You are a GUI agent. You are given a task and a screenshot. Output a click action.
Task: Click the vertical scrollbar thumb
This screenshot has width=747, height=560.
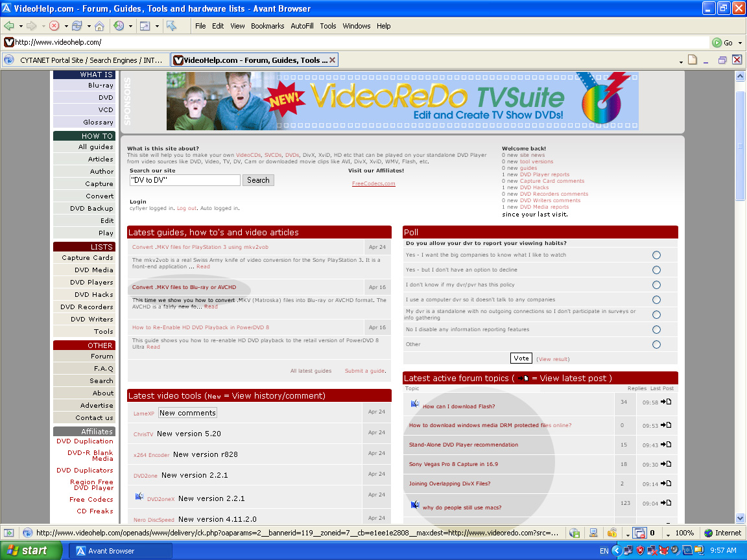coord(740,145)
